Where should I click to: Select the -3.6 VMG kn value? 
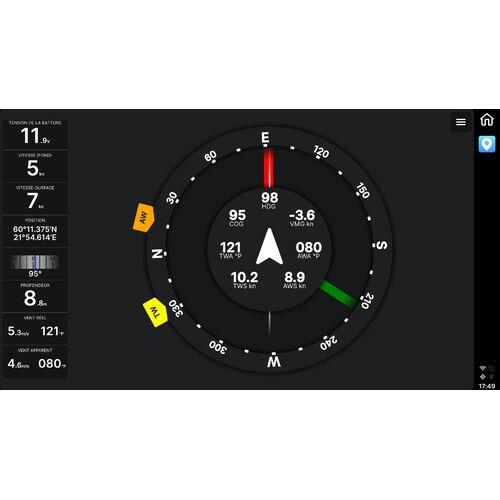pyautogui.click(x=302, y=218)
